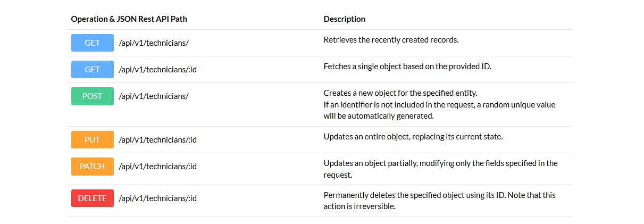Click the green POST badge
Image resolution: width=644 pixels, height=224 pixels.
tap(93, 96)
